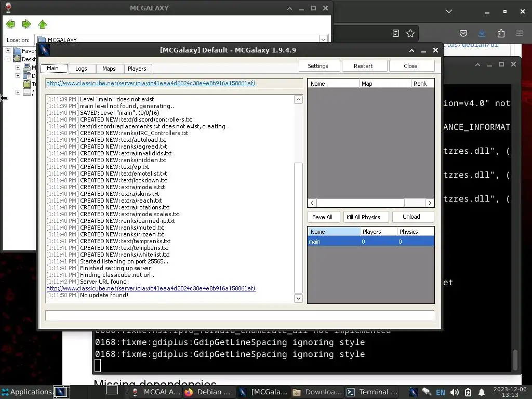Image resolution: width=532 pixels, height=399 pixels.
Task: Open the classicube server URL at top
Action: coord(151,83)
